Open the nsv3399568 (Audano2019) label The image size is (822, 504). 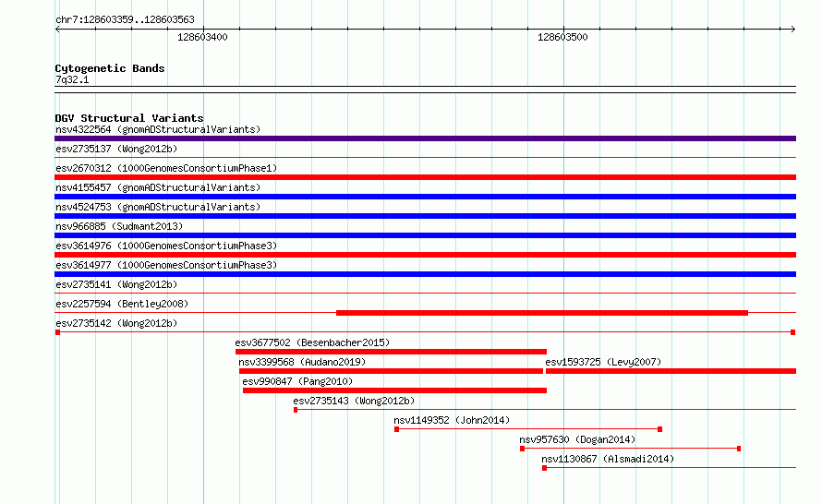pyautogui.click(x=302, y=362)
